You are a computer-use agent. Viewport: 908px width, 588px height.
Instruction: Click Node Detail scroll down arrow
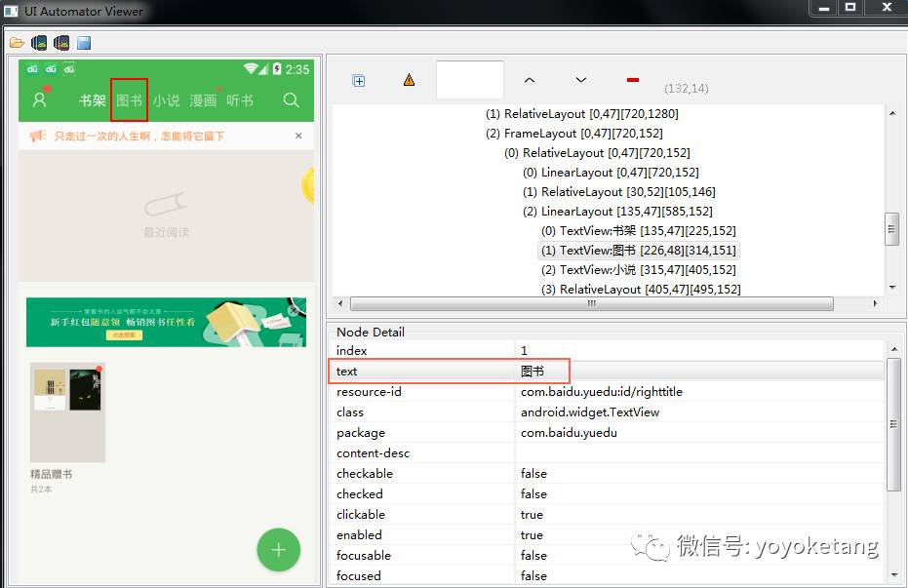click(x=894, y=574)
